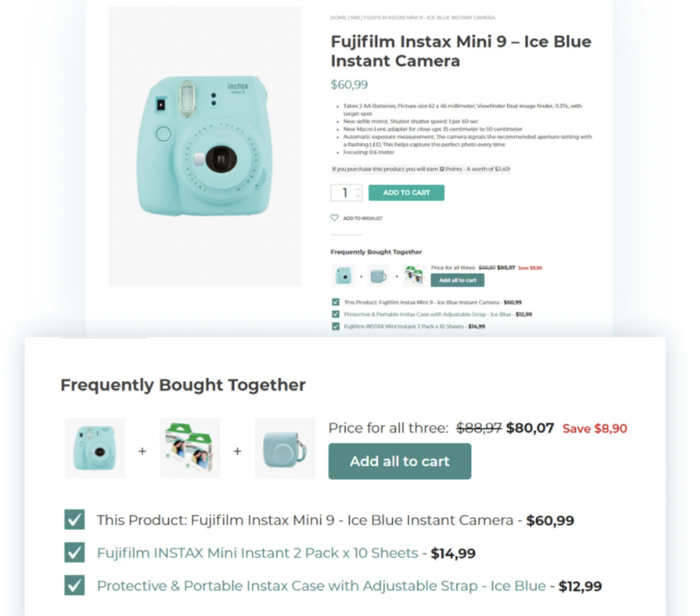This screenshot has width=700, height=616.
Task: Select the upper bundle's camera checkmark icon
Action: pos(335,301)
